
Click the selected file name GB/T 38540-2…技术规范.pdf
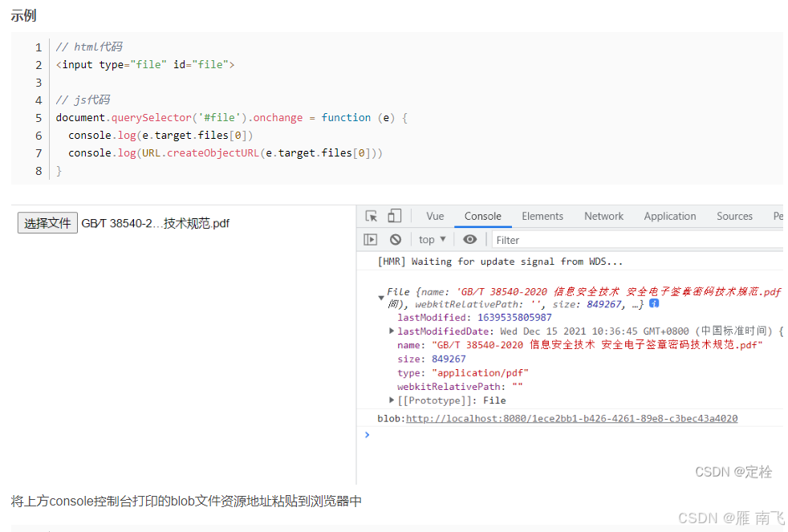point(156,224)
